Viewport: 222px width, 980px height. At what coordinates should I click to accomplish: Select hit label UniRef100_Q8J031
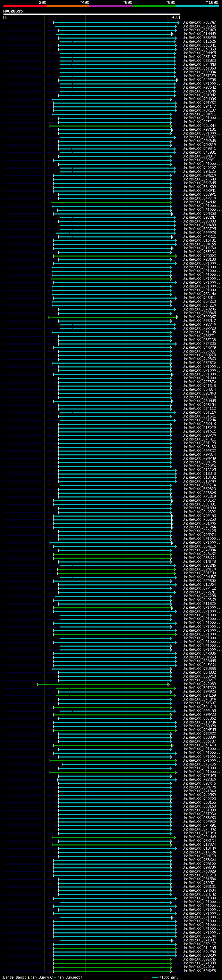click(x=199, y=505)
